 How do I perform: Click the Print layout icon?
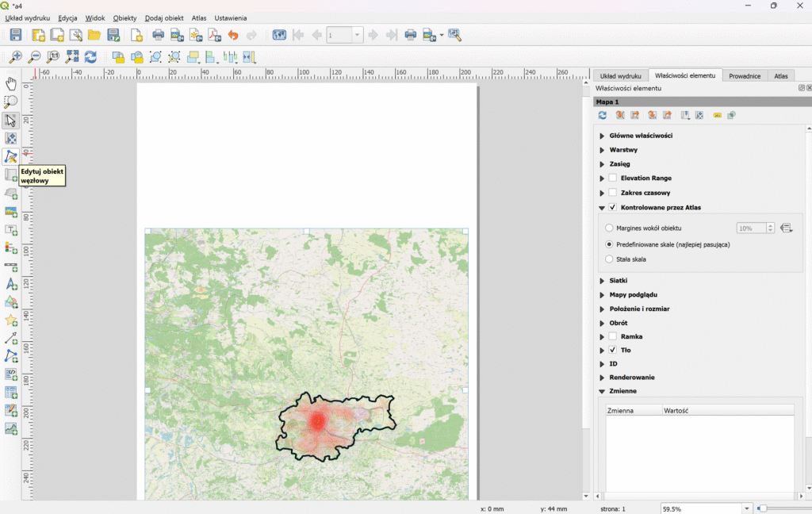click(x=158, y=35)
